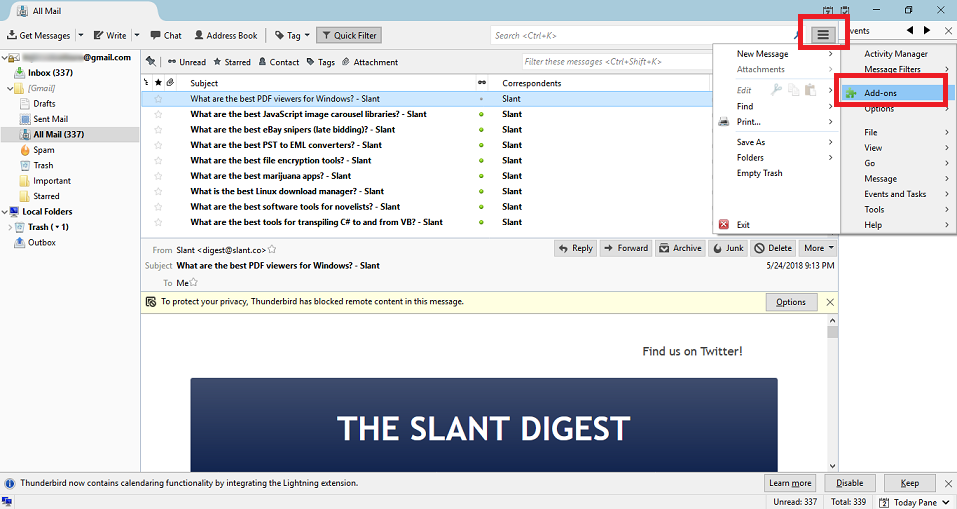The height and width of the screenshot is (509, 957).
Task: Open Get Messages dropdown arrow
Action: pos(81,35)
